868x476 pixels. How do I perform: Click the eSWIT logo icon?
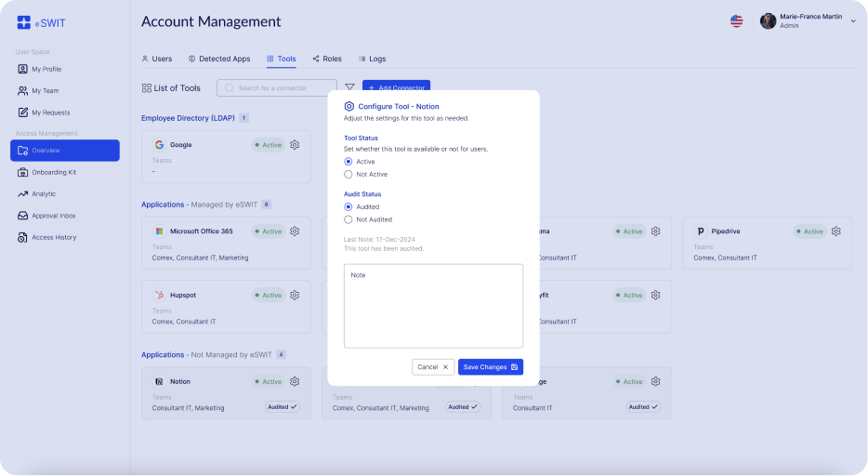pyautogui.click(x=24, y=22)
